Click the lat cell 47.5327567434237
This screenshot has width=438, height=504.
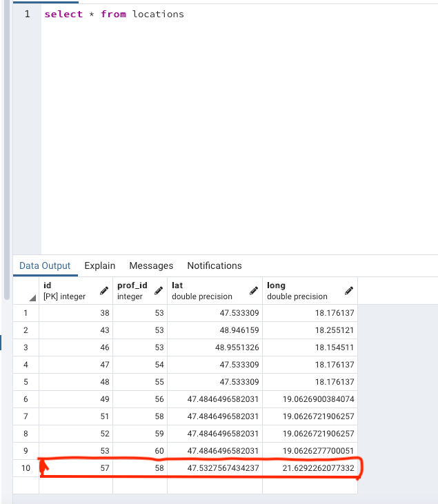(x=215, y=468)
